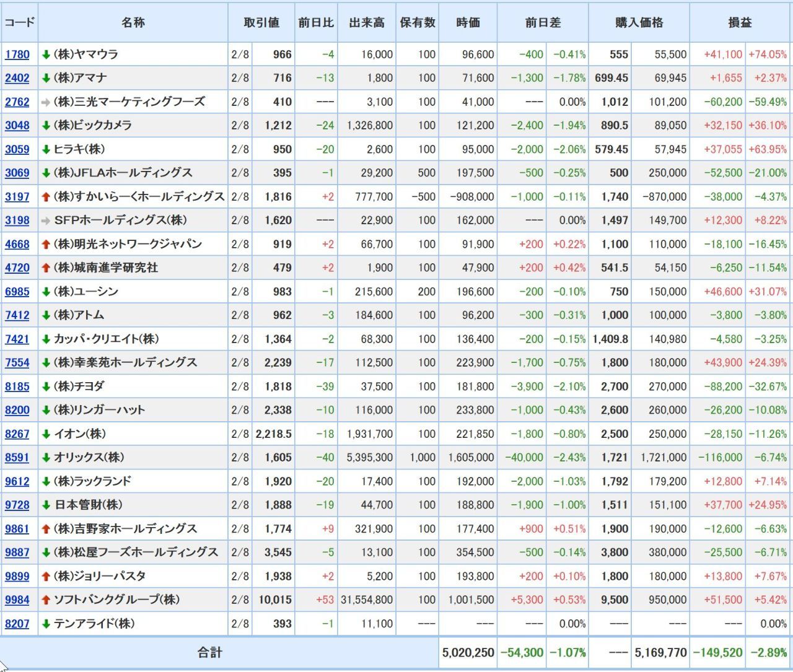This screenshot has width=793, height=672.
Task: Select the name ヒラキ(株)
Action: (x=79, y=149)
